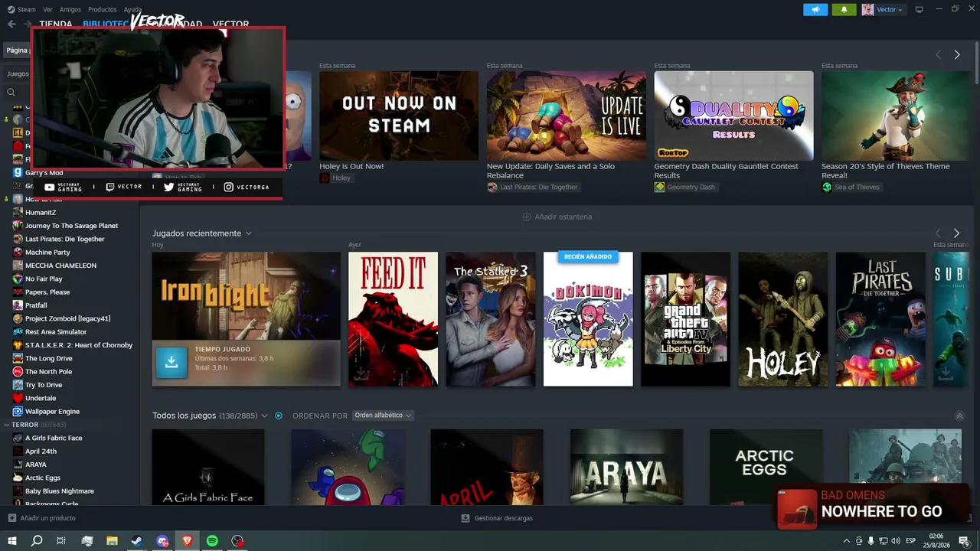
Task: Select Journey To The Savage Planet
Action: point(71,226)
